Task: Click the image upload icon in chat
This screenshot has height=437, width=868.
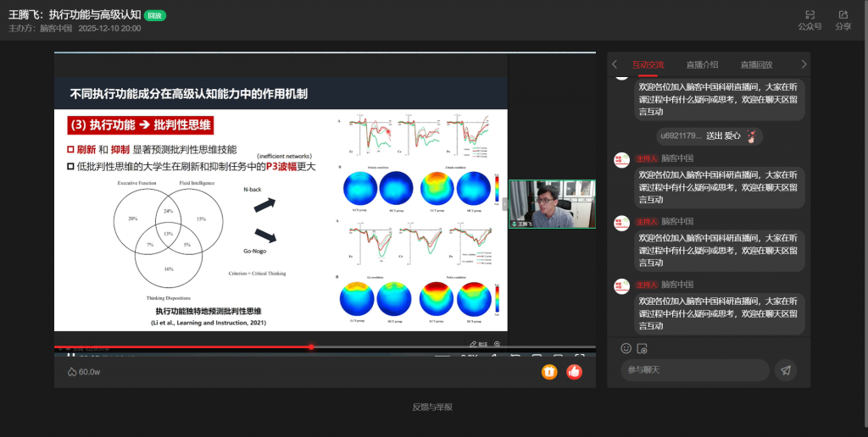Action: pyautogui.click(x=643, y=348)
